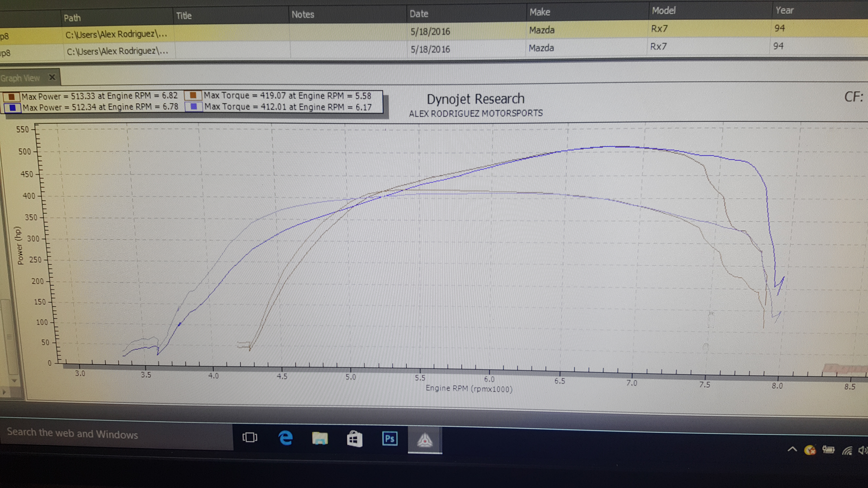
Task: Click in the Search the web and Windows box
Action: tap(116, 434)
